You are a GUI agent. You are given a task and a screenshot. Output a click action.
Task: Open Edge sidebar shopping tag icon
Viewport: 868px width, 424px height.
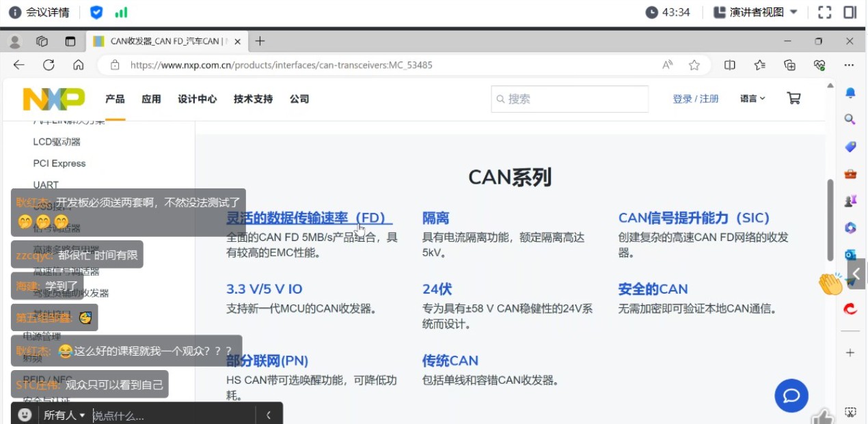tap(850, 146)
